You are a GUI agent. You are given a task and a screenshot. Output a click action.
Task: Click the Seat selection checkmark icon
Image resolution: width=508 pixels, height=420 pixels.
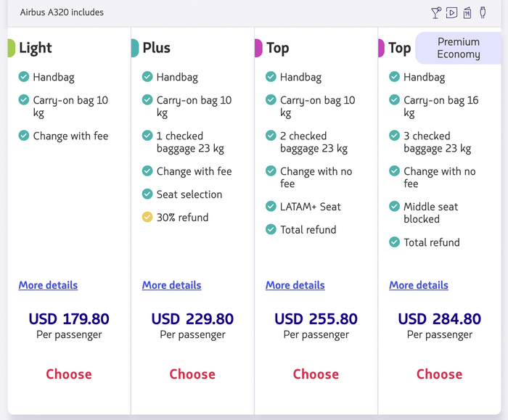pyautogui.click(x=147, y=194)
